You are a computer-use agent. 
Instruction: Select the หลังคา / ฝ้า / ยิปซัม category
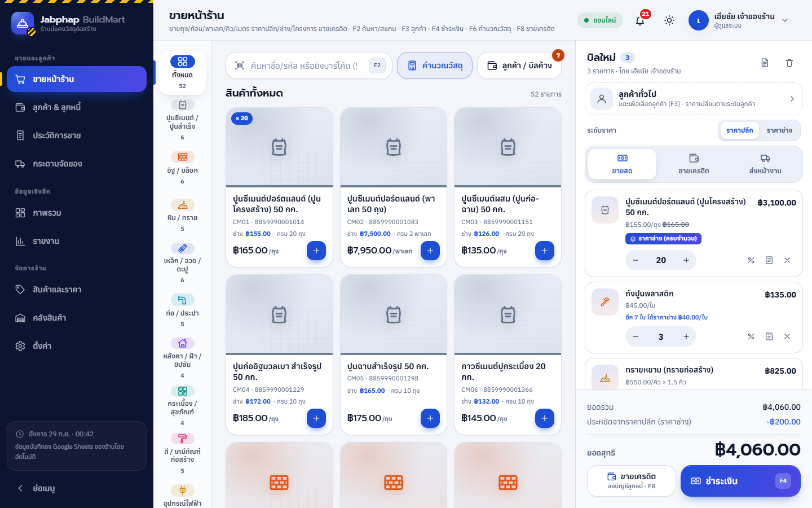182,358
